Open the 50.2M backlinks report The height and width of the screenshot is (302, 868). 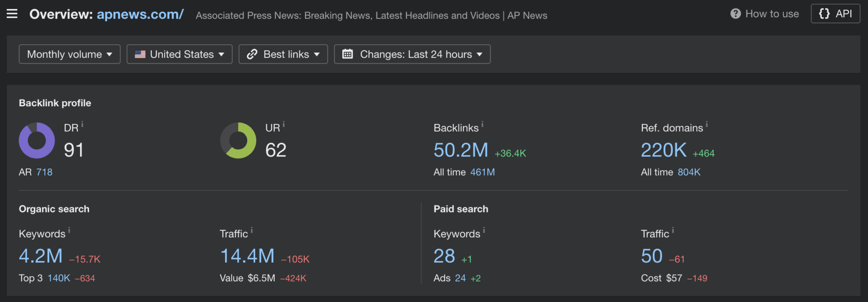(461, 150)
